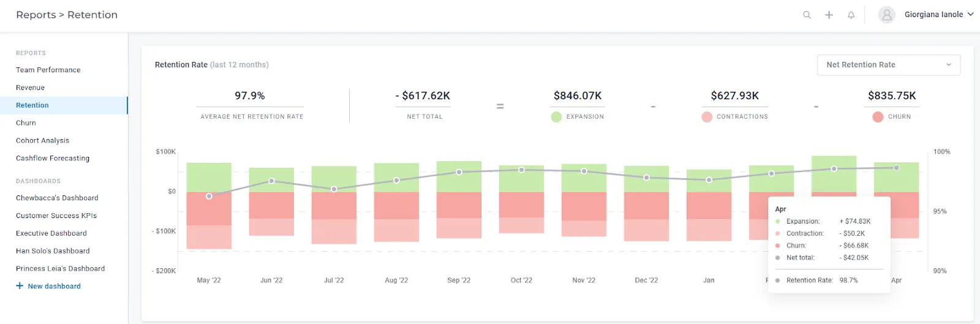The width and height of the screenshot is (980, 324).
Task: Click the New dashboard link
Action: click(x=54, y=286)
